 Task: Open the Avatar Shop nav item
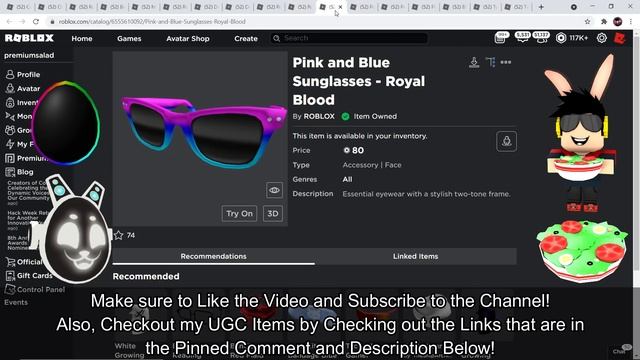pyautogui.click(x=188, y=38)
